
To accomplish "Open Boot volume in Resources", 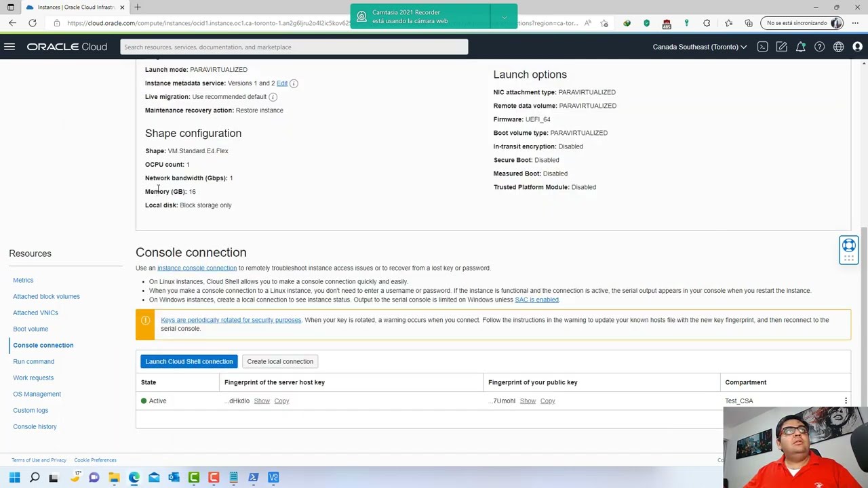I will point(31,329).
